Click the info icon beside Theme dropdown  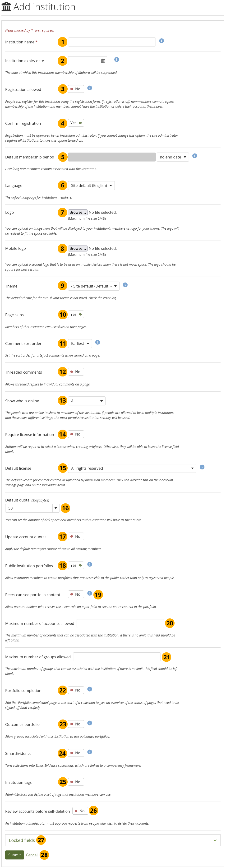point(125,285)
